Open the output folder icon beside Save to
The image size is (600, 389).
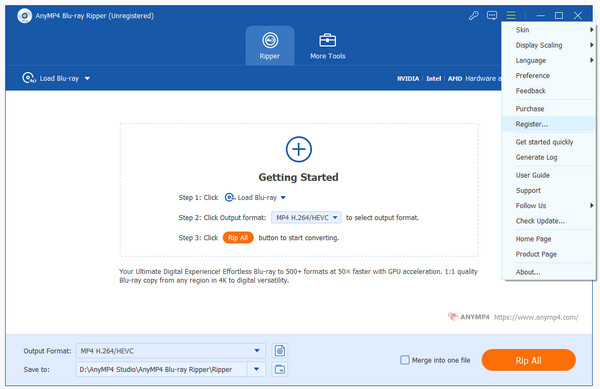(280, 369)
